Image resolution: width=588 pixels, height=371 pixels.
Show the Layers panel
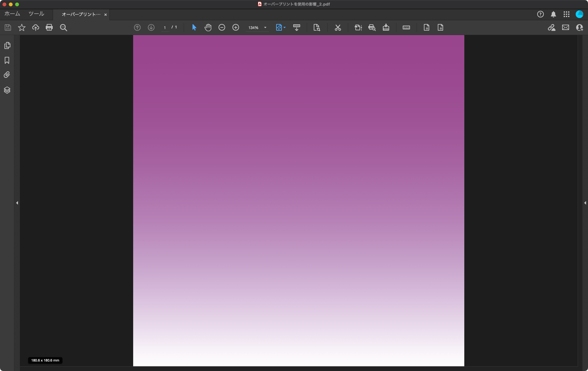pos(7,90)
